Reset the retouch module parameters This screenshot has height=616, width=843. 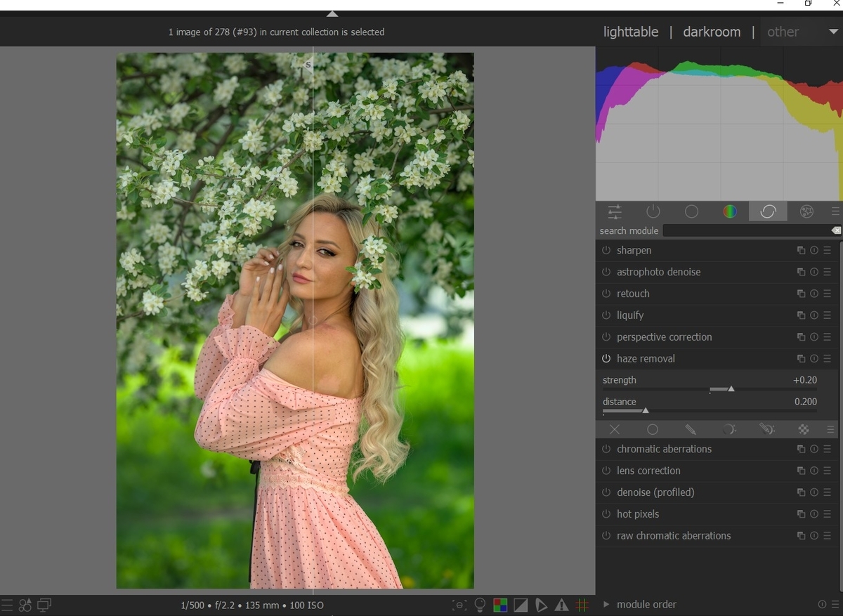click(x=814, y=294)
